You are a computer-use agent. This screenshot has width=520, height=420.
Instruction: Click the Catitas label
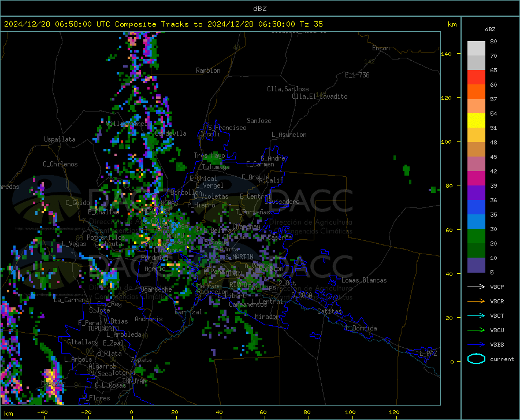[x=330, y=311]
